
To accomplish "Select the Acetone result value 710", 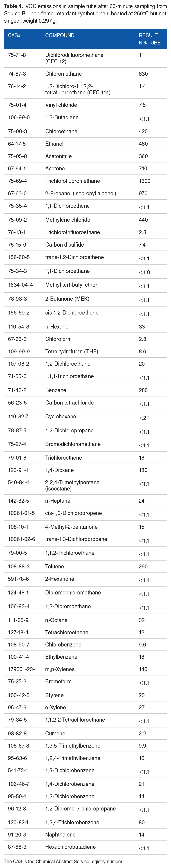I will [143, 169].
